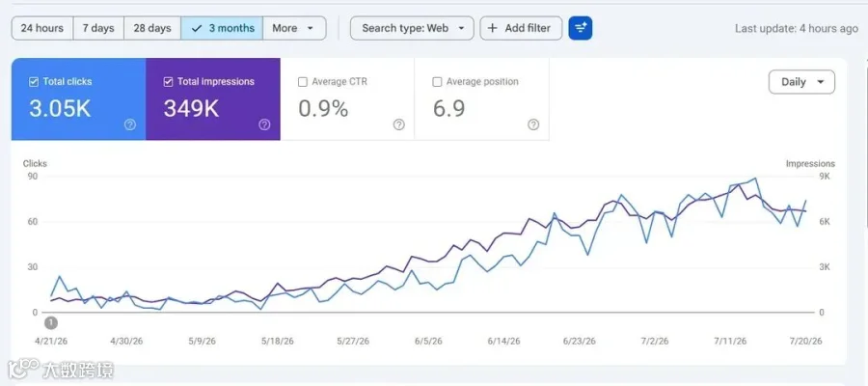Uncheck the Total impressions checkbox
The height and width of the screenshot is (386, 868).
[168, 82]
